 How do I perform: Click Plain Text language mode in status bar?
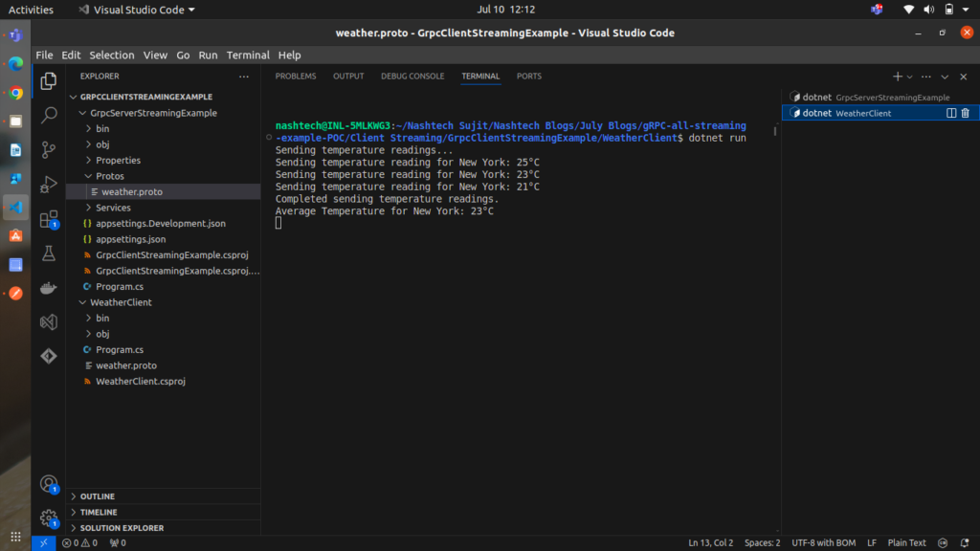pyautogui.click(x=906, y=542)
